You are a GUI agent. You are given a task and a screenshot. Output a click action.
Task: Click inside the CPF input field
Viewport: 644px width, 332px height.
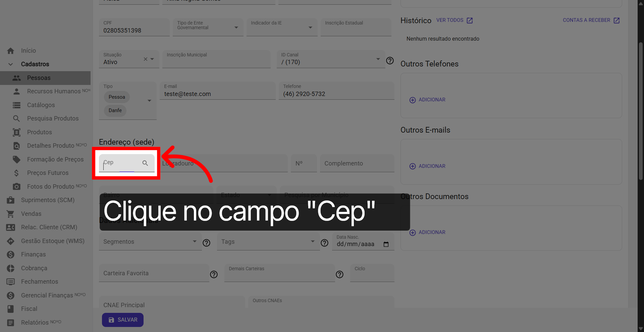click(134, 30)
